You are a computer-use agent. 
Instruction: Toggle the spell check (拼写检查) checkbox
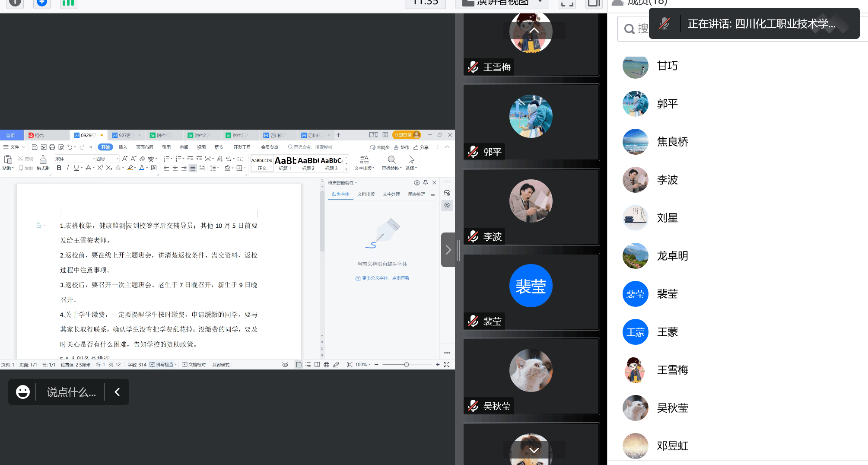[x=153, y=365]
